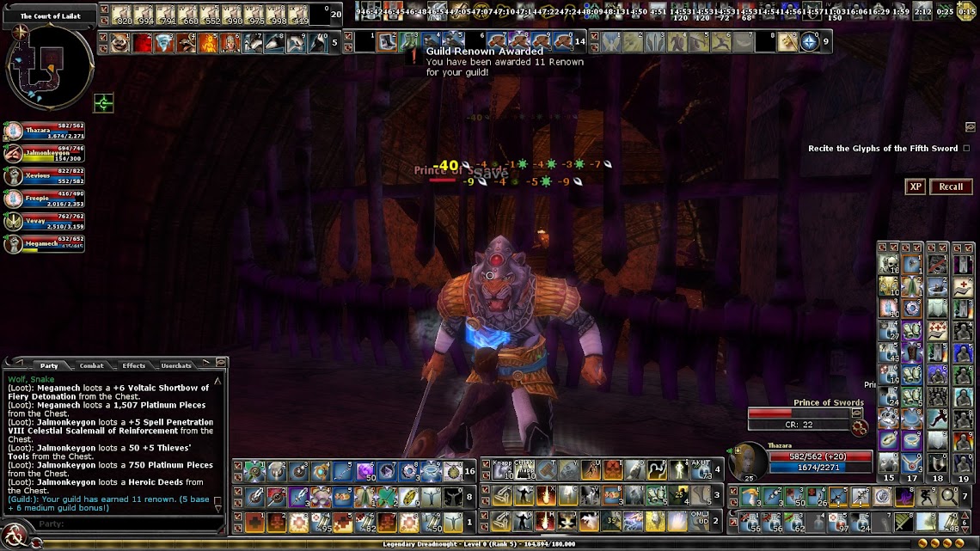Click the chat scroll-down arrow

point(218,508)
